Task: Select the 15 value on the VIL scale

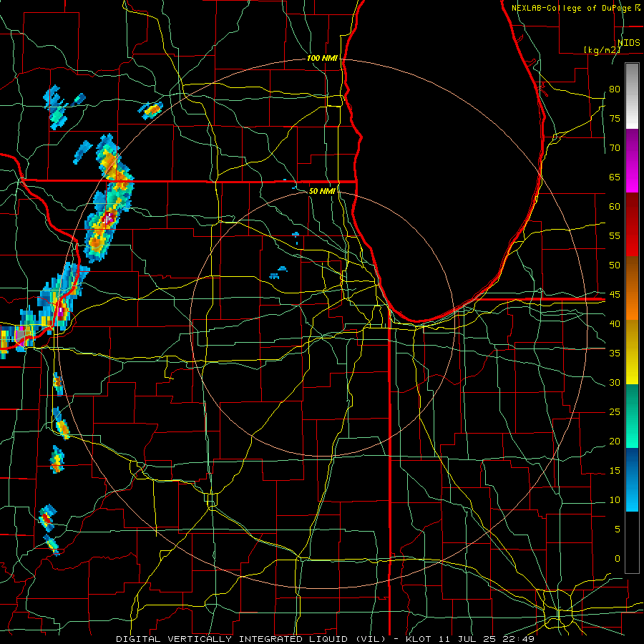Action: pos(615,471)
